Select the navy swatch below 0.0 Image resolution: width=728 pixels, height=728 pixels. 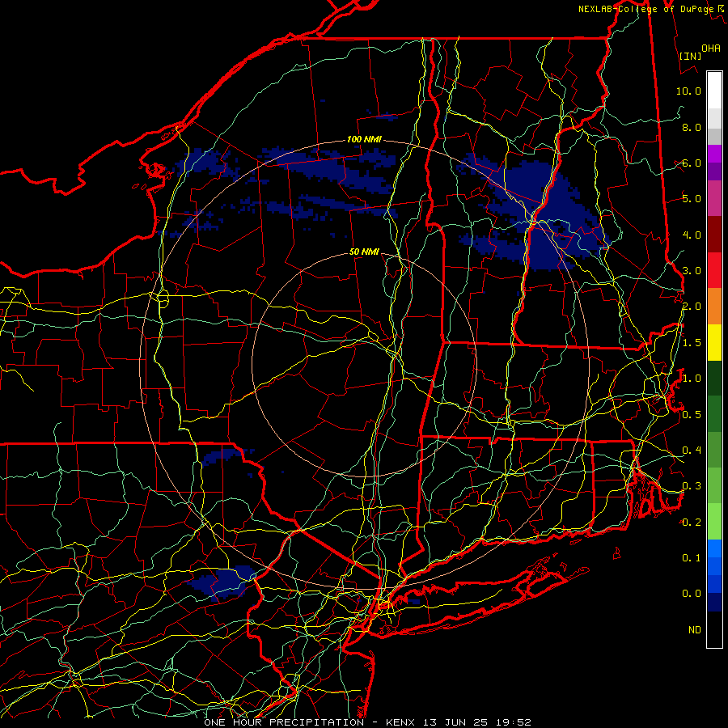714,603
